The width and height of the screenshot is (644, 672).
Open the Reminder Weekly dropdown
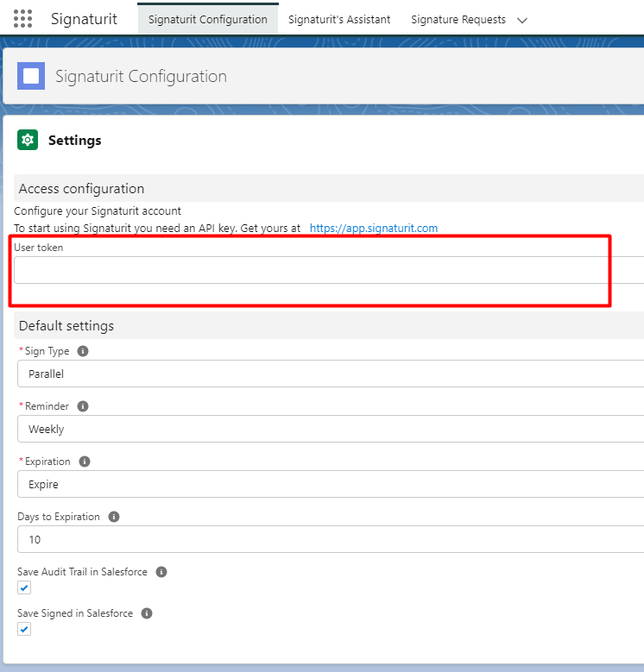pos(331,429)
